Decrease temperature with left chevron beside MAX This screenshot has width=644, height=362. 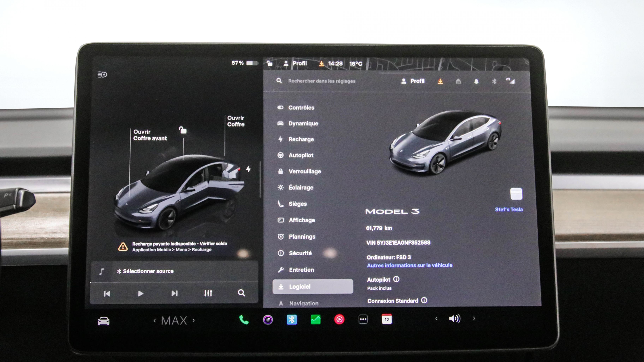pos(154,320)
